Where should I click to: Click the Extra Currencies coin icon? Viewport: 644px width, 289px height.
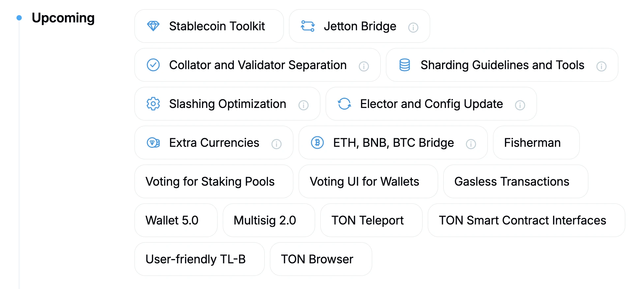153,143
